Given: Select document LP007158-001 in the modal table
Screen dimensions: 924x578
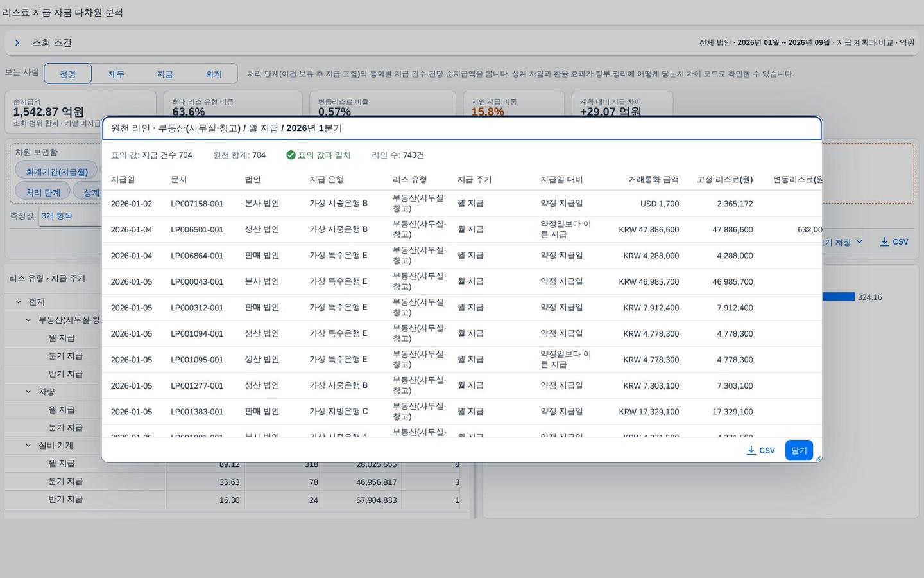Looking at the screenshot, I should click(x=197, y=204).
